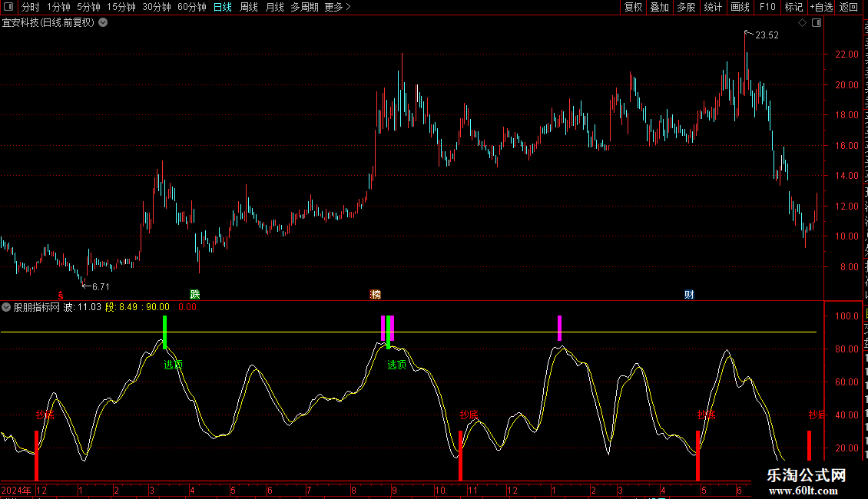Screen dimensions: 868x499
Task: Switch to 分时 chart tab
Action: point(31,7)
